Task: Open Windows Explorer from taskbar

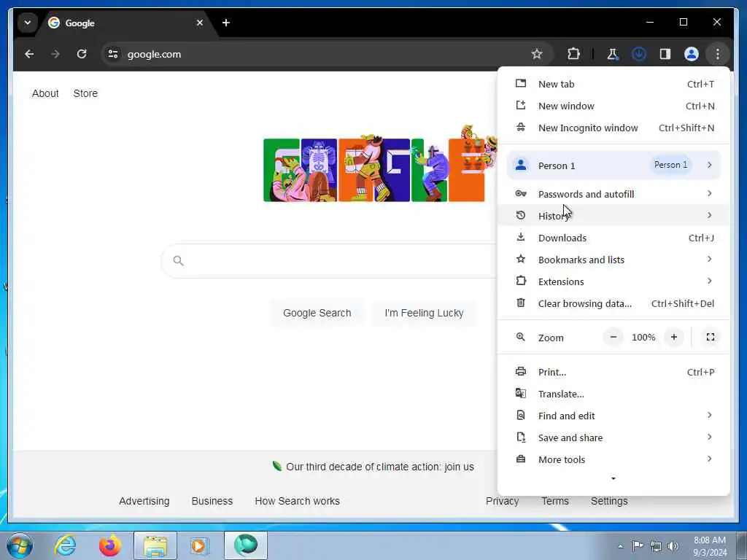Action: (x=155, y=545)
